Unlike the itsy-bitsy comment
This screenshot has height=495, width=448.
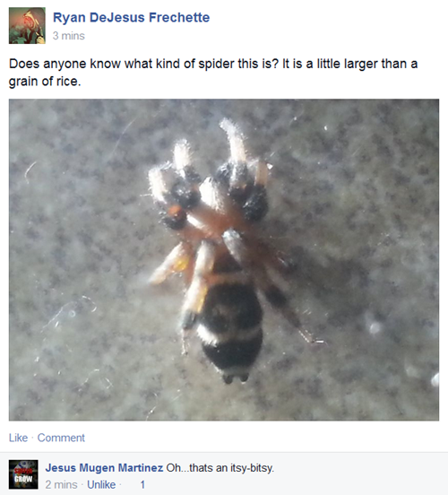(101, 484)
